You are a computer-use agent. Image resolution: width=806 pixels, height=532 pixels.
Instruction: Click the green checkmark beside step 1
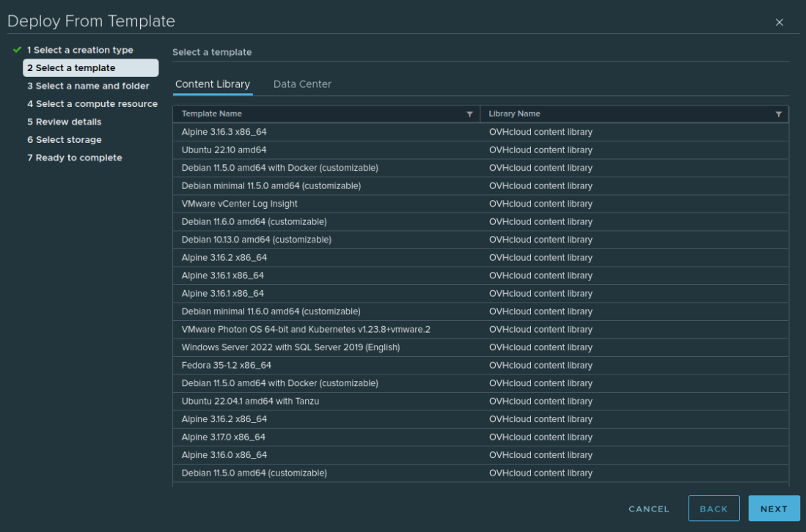click(x=16, y=50)
